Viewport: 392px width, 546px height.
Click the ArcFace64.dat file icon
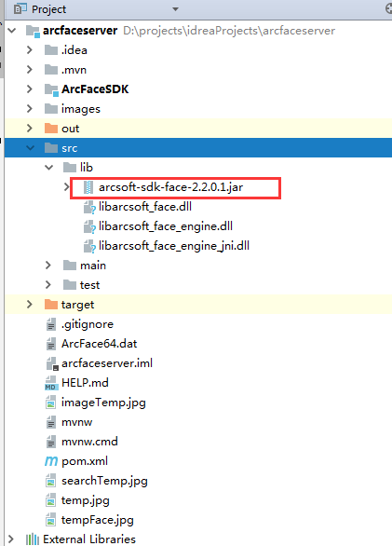point(51,344)
